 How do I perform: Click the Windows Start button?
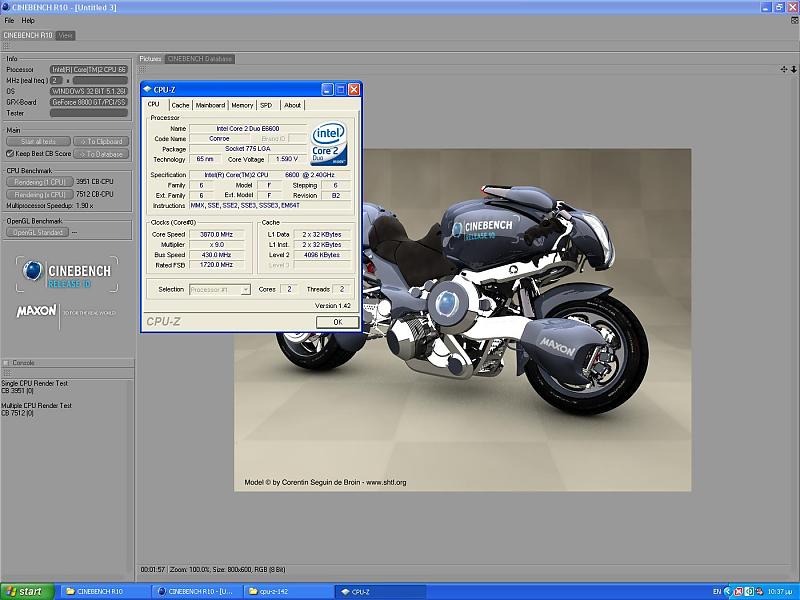click(x=27, y=592)
